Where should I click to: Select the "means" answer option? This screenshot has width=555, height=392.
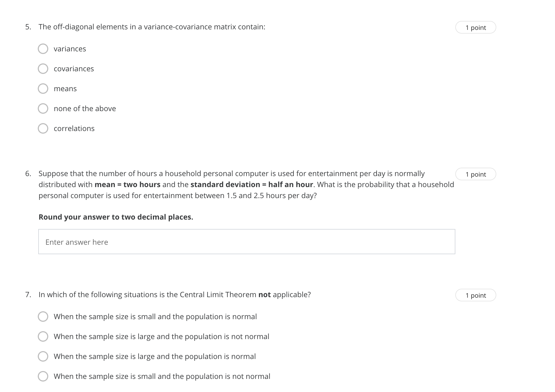point(43,89)
